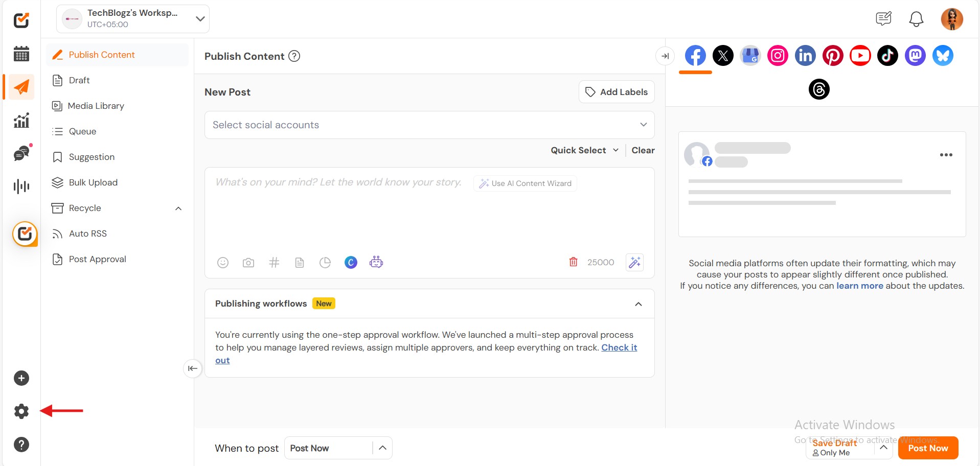Expand the Select social accounts dropdown
Screen dimensions: 980x466
coord(429,125)
